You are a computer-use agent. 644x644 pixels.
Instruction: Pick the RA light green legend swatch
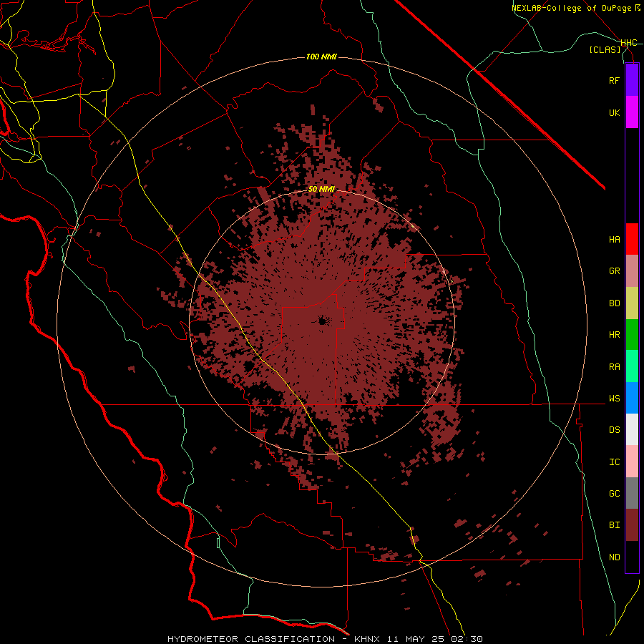click(x=632, y=366)
